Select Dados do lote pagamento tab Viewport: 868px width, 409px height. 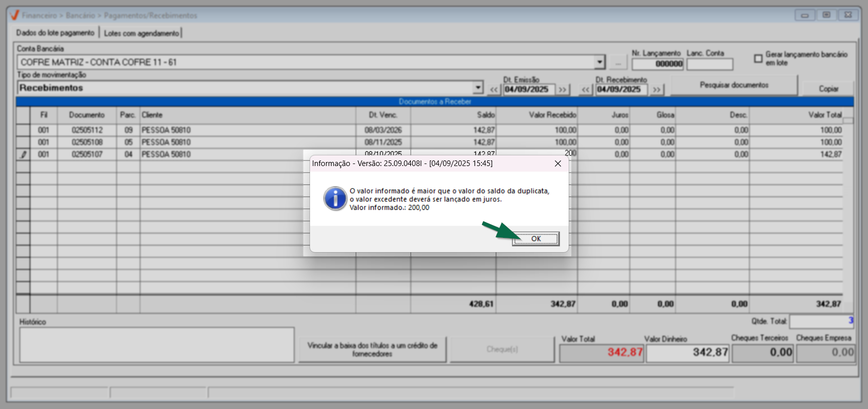point(55,33)
